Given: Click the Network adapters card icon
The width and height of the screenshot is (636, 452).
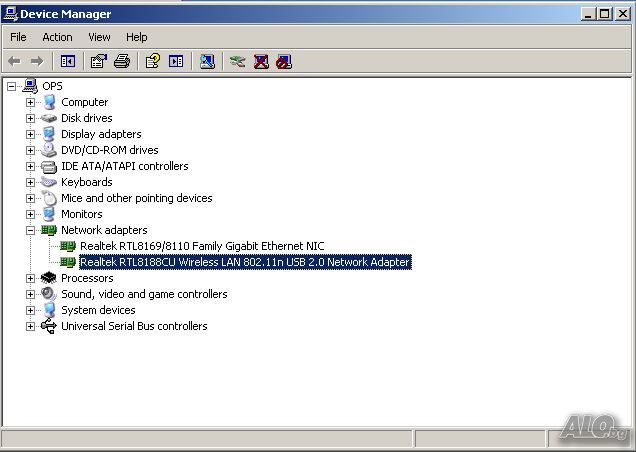Looking at the screenshot, I should pyautogui.click(x=49, y=230).
